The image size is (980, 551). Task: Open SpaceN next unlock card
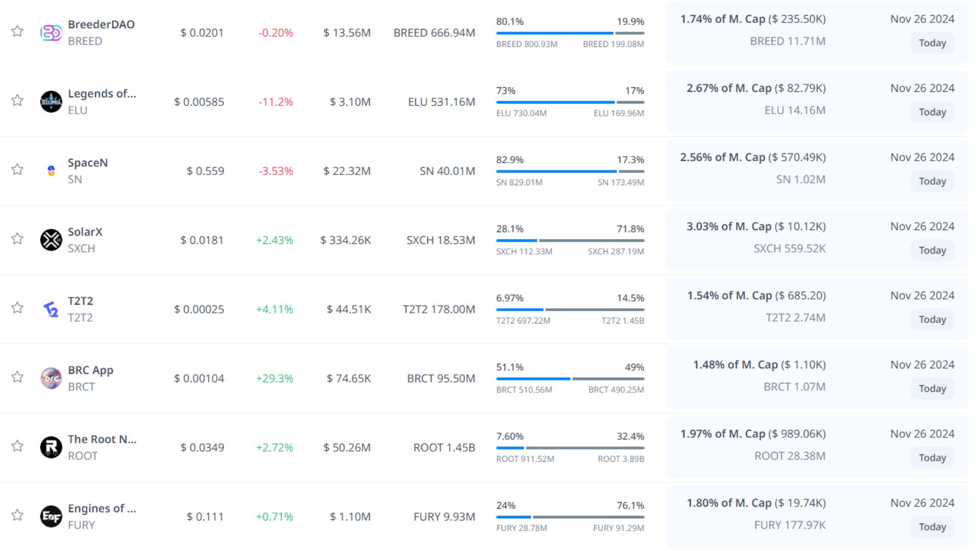pos(817,171)
